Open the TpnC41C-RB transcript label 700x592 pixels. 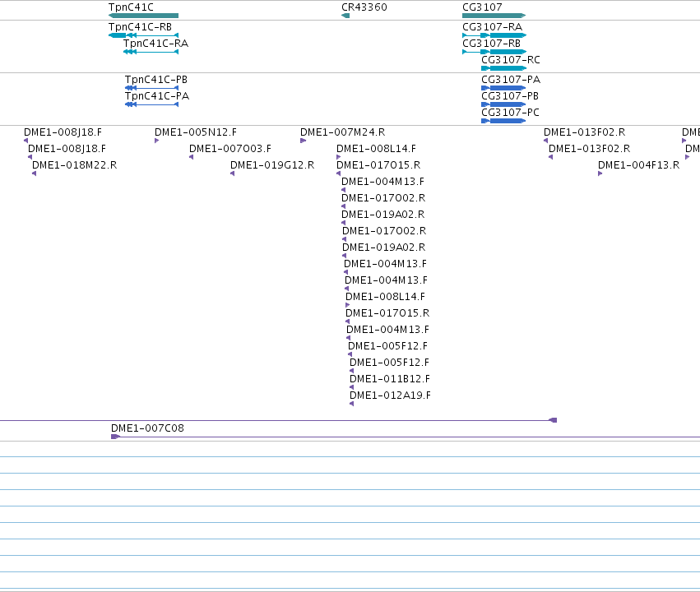pos(140,27)
